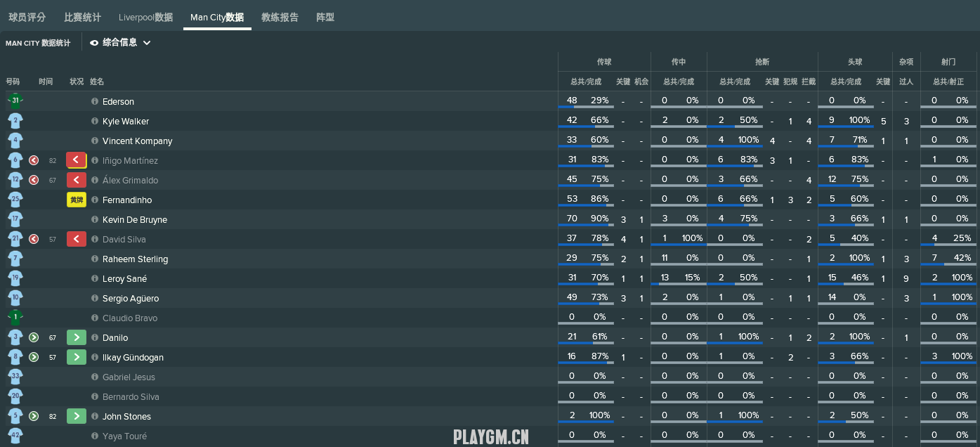
Task: Sort by the 姓名 column header
Action: coord(97,82)
